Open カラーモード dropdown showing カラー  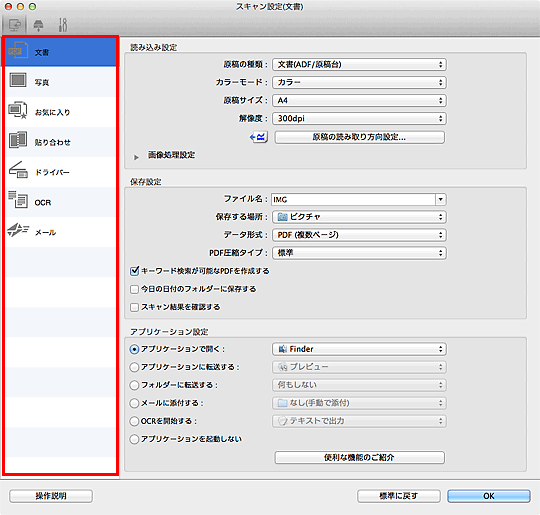(359, 82)
